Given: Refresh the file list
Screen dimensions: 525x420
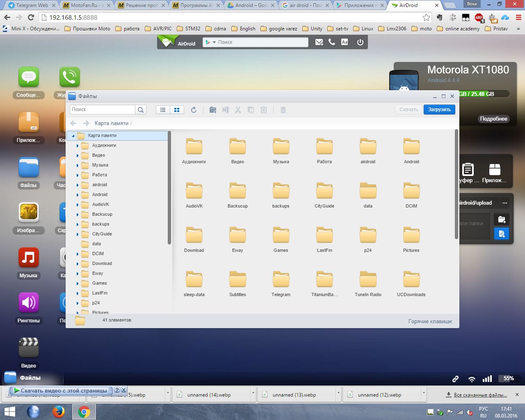Looking at the screenshot, I should [194, 110].
